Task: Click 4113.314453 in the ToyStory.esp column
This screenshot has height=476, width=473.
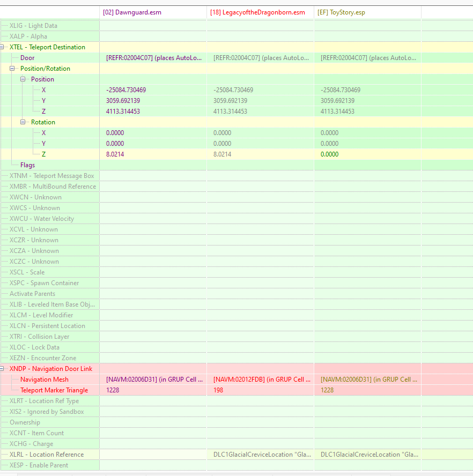Action: [337, 111]
